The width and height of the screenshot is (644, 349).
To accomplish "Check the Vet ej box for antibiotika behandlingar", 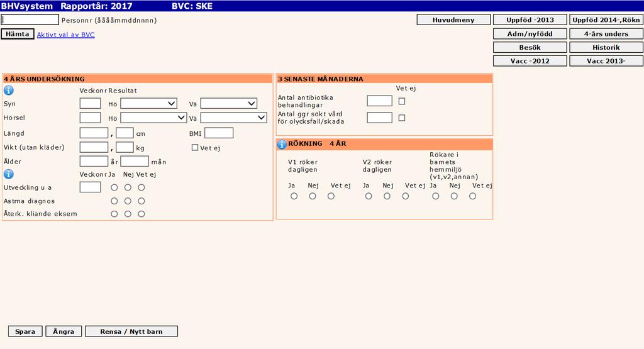I will coord(402,101).
